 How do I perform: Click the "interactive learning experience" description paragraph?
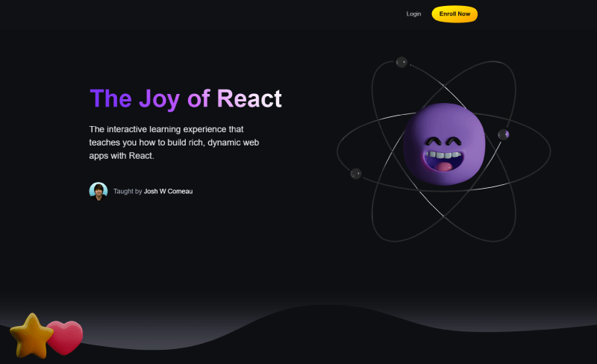pos(174,142)
